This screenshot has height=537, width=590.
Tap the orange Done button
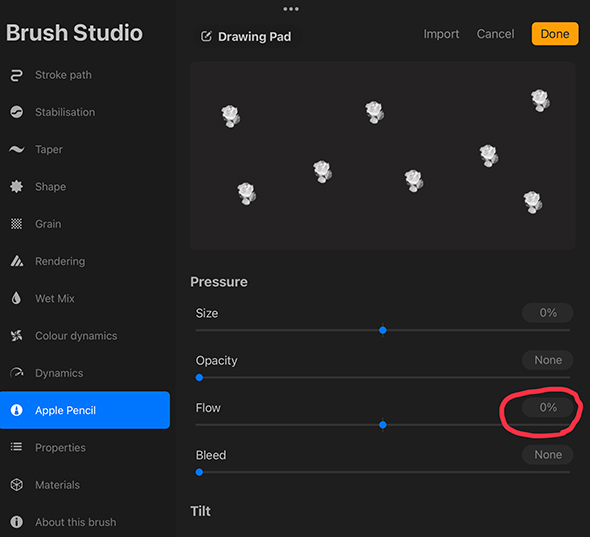pyautogui.click(x=555, y=34)
